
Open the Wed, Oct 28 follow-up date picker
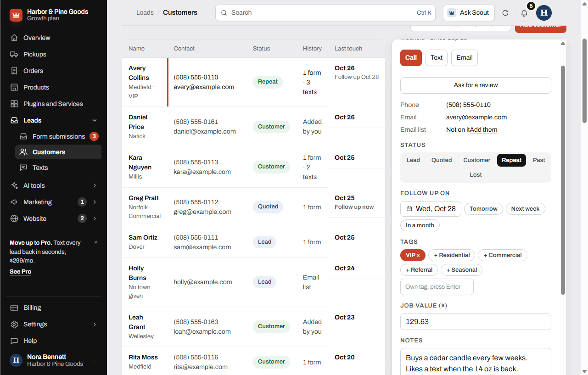click(431, 209)
